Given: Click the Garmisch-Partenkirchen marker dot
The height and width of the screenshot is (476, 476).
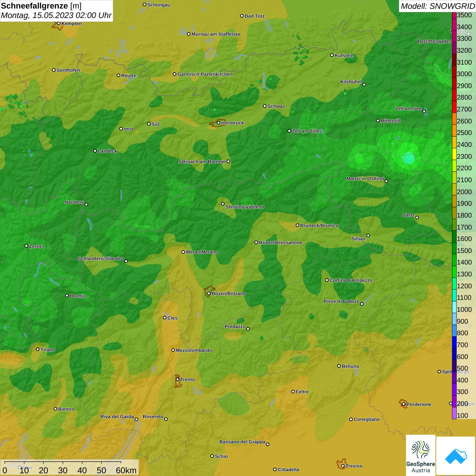Looking at the screenshot, I should (x=174, y=74).
